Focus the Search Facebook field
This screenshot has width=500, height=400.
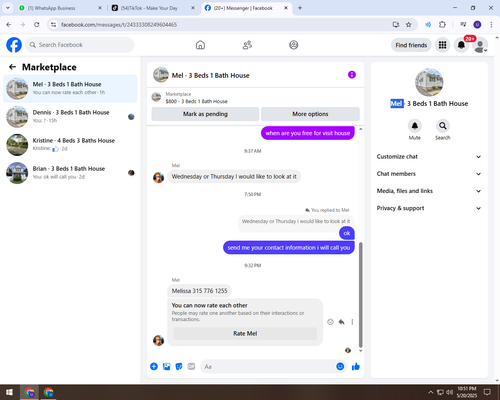click(80, 45)
